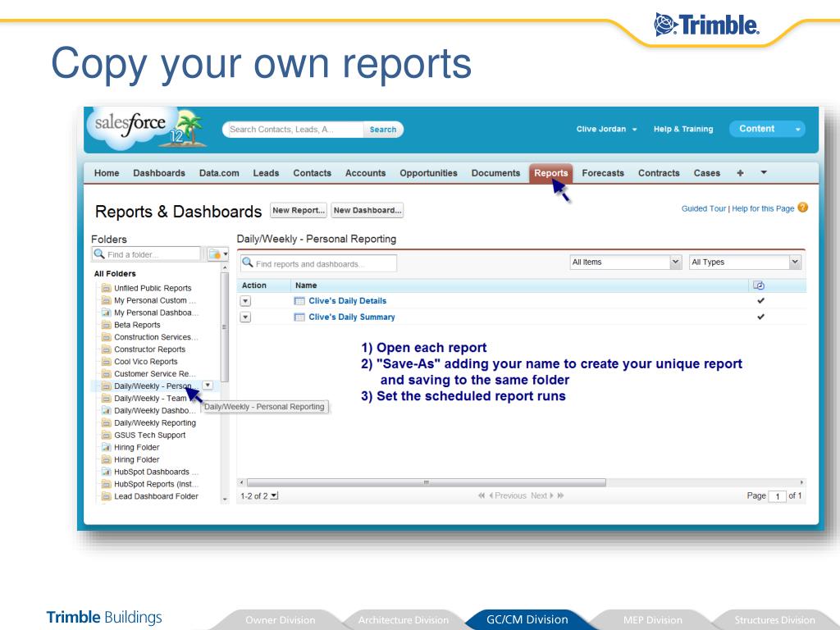This screenshot has height=630, width=840.
Task: Go to first page of results
Action: [x=482, y=496]
